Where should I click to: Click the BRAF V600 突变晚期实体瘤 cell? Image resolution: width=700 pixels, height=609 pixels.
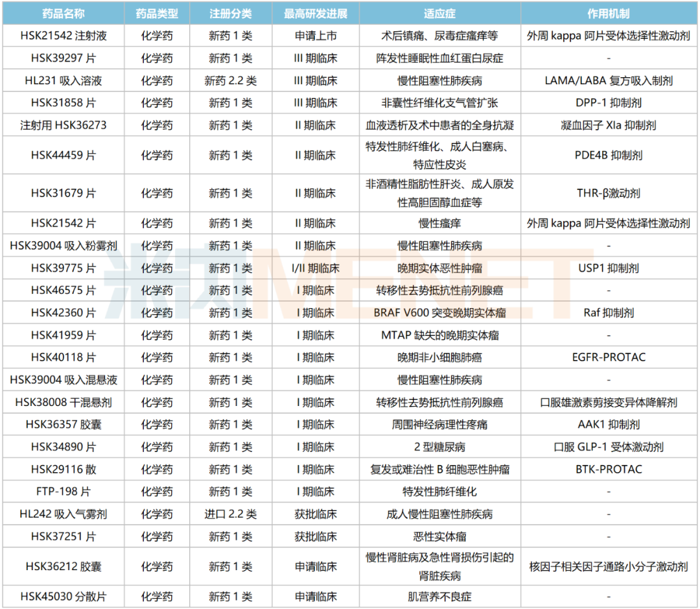[439, 313]
